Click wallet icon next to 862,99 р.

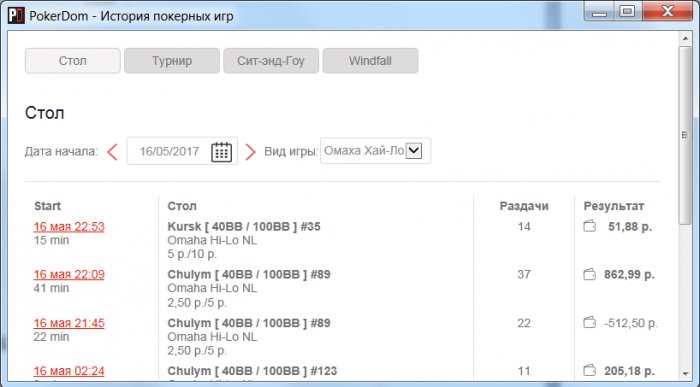click(590, 274)
